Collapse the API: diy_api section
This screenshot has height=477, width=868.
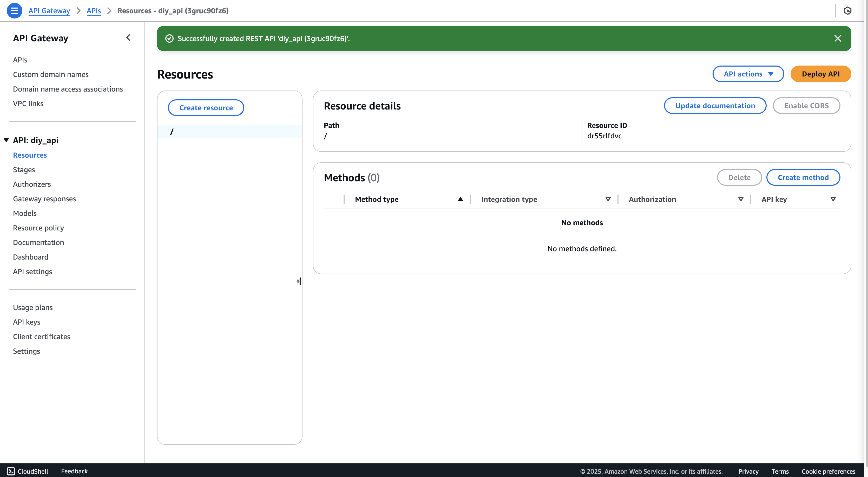pos(6,140)
